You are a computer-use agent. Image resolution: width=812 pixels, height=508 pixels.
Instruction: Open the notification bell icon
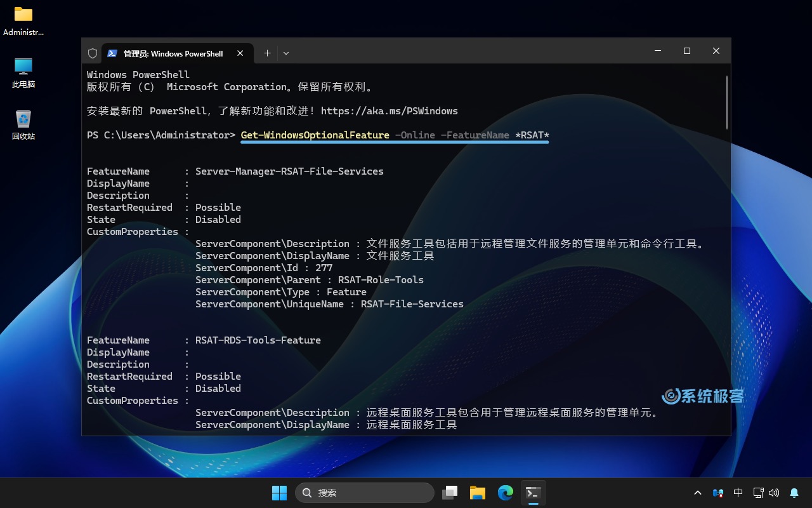click(794, 493)
